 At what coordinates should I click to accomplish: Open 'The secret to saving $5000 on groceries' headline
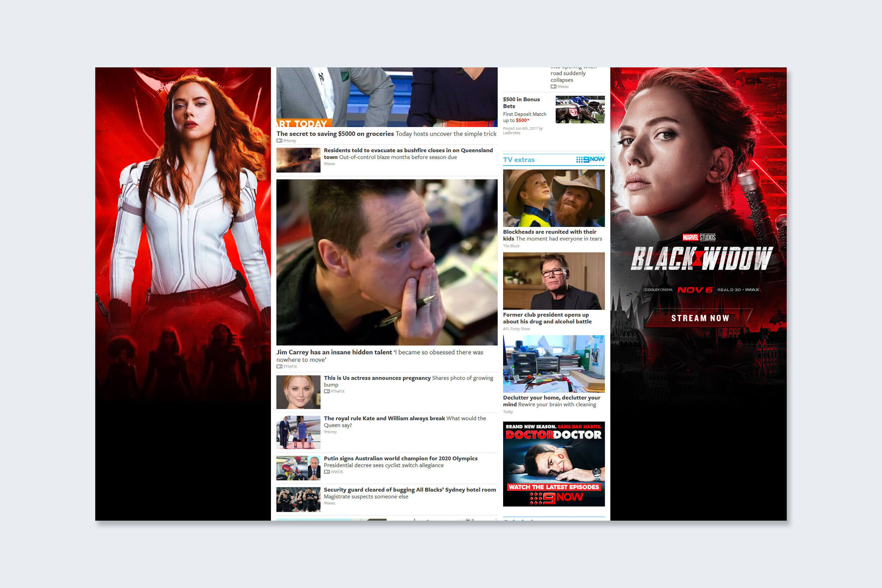(x=335, y=134)
